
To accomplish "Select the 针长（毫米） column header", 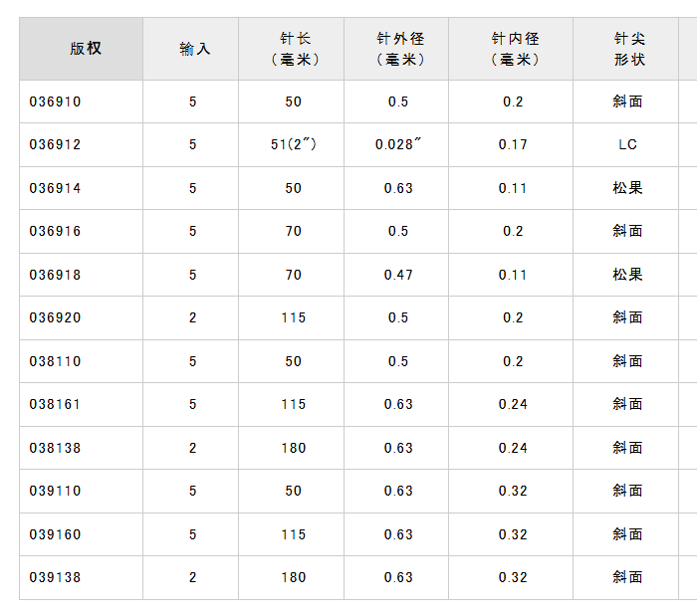I will [x=294, y=49].
